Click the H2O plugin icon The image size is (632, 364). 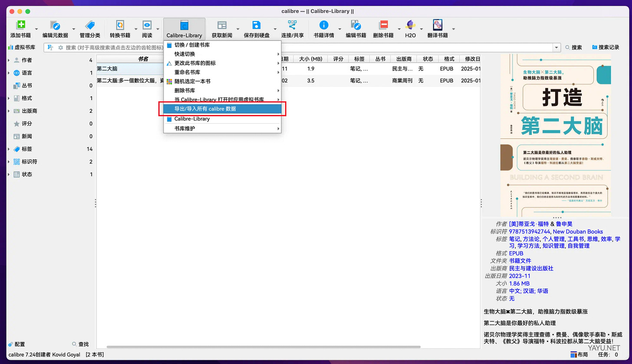(410, 25)
